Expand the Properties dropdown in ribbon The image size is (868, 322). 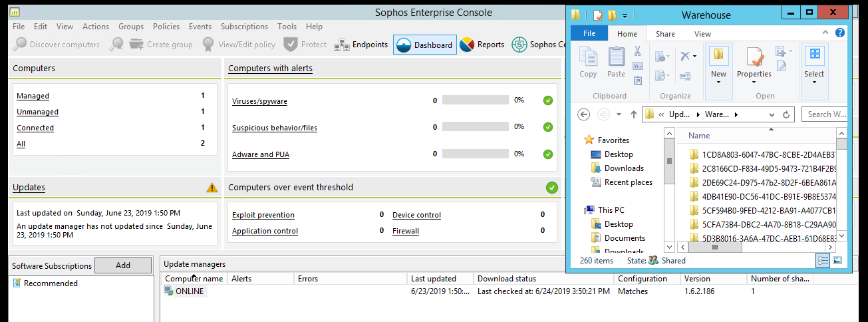(754, 82)
